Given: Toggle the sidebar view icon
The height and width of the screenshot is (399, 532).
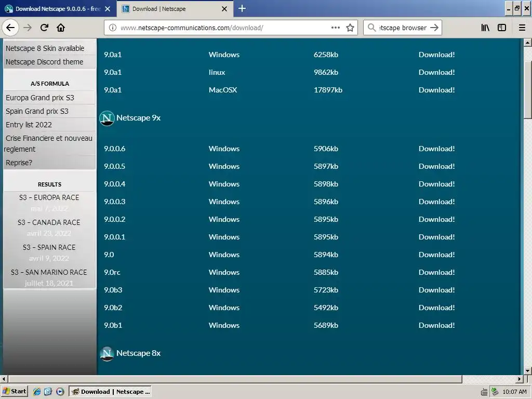Looking at the screenshot, I should [502, 28].
